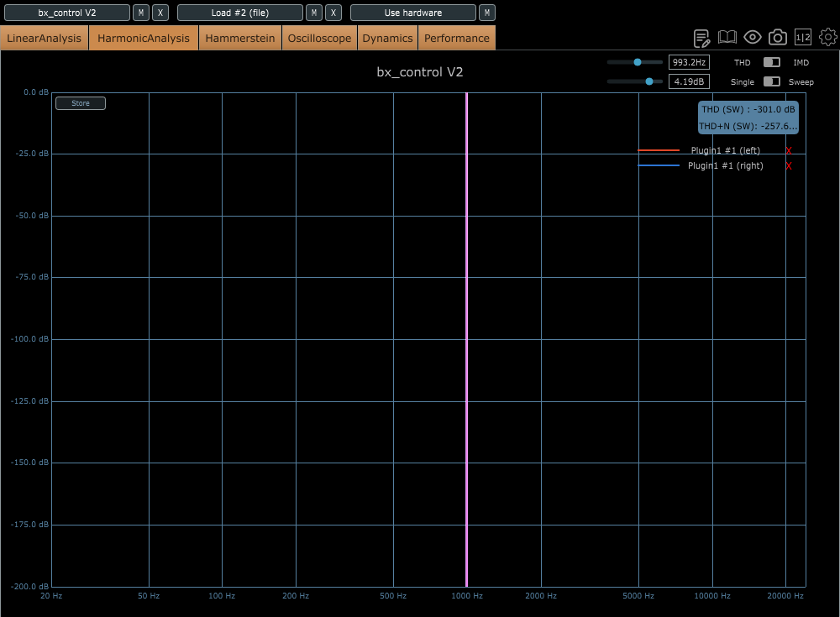Click the -100.0 dB axis label
Viewport: 840px width, 617px height.
(29, 339)
